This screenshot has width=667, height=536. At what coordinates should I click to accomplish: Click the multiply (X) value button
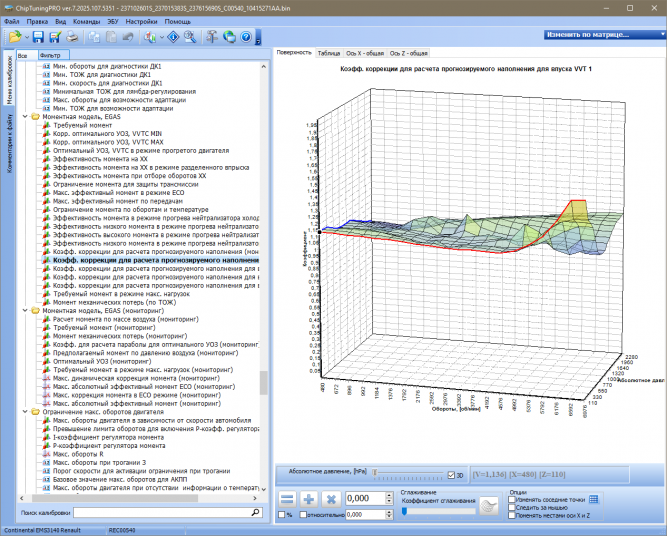[331, 499]
